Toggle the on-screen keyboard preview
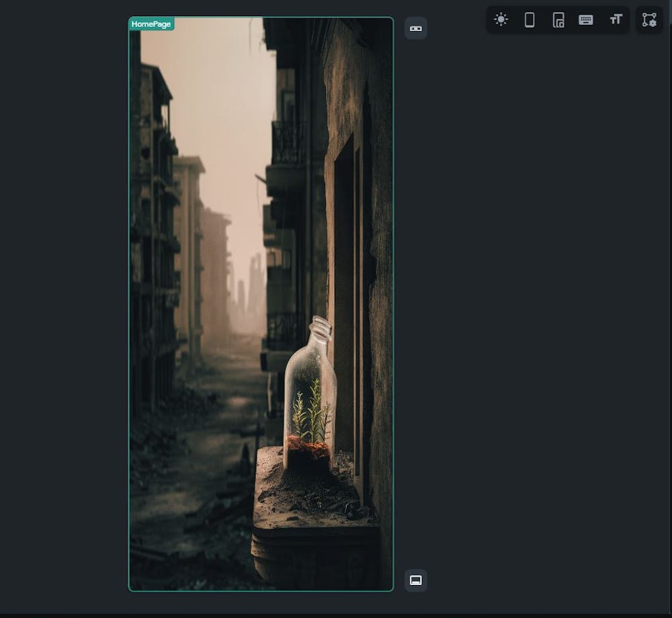 coord(586,20)
